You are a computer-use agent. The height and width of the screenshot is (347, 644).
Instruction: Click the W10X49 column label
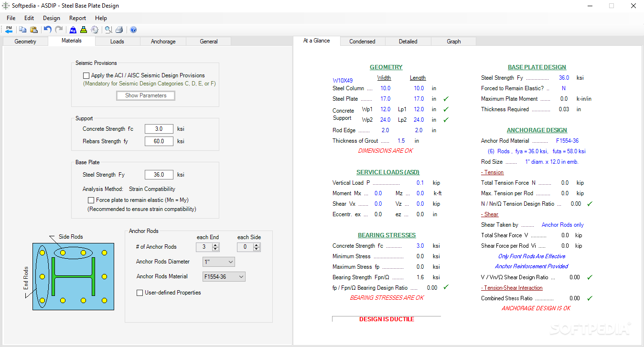click(x=343, y=81)
